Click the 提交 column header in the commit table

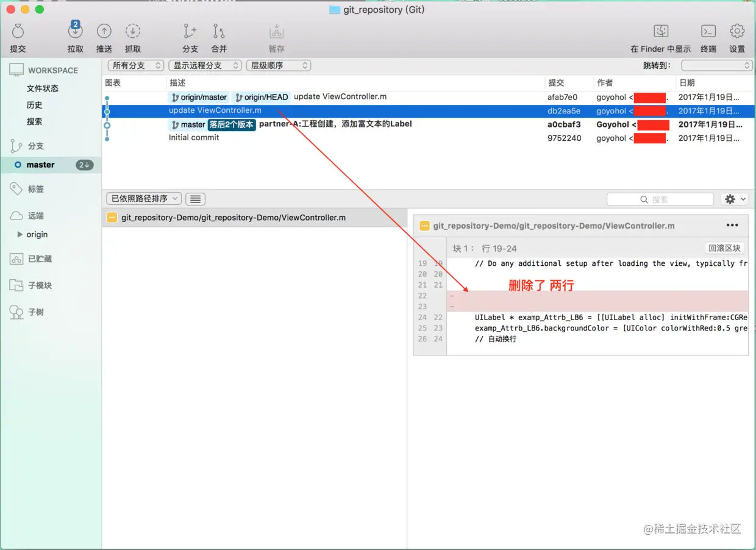(x=556, y=83)
